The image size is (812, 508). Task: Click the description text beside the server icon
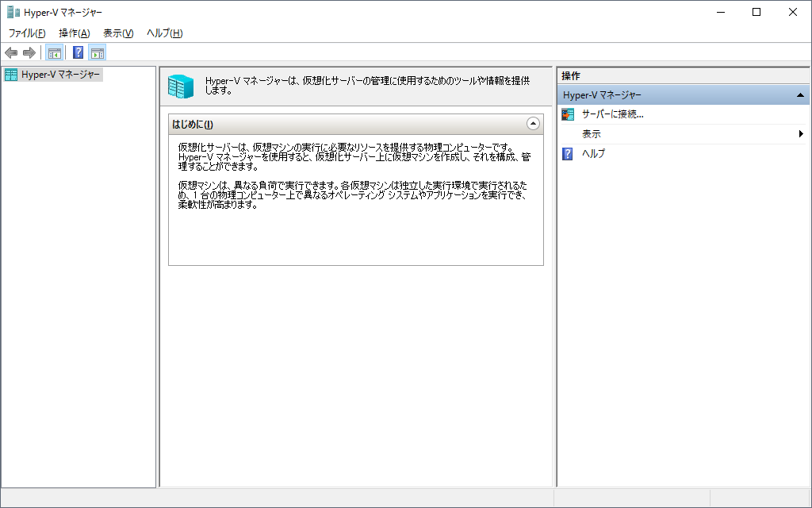pyautogui.click(x=368, y=86)
